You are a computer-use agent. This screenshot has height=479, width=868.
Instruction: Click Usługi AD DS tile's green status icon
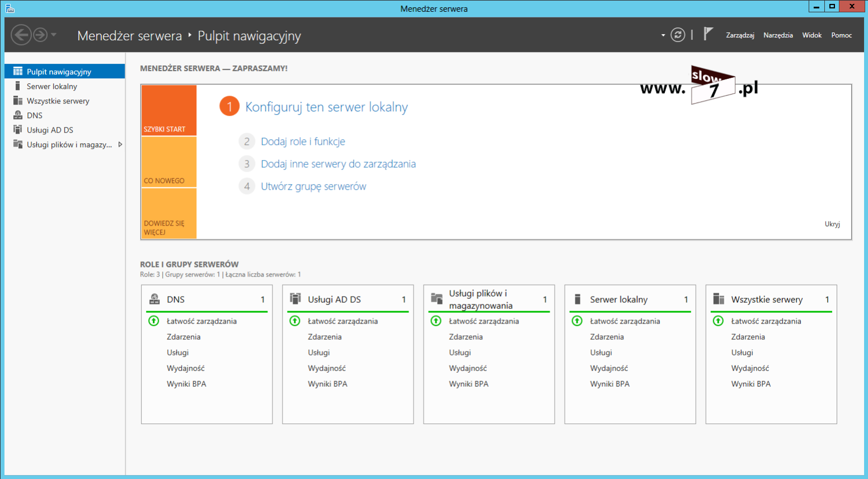pos(295,321)
